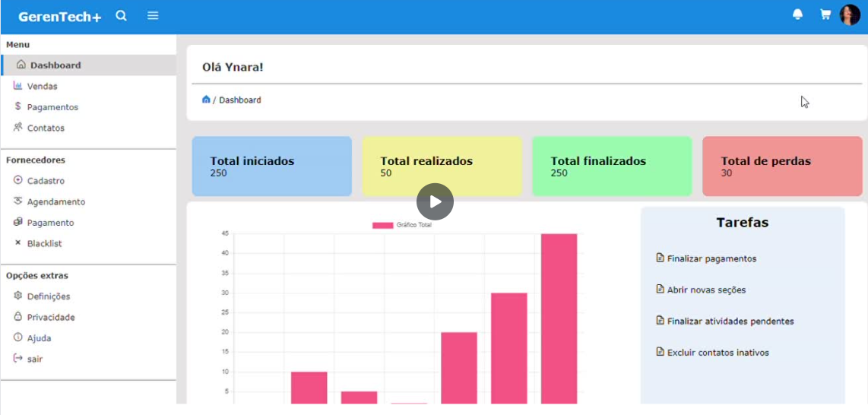Open the shopping cart icon
868x415 pixels.
[825, 14]
